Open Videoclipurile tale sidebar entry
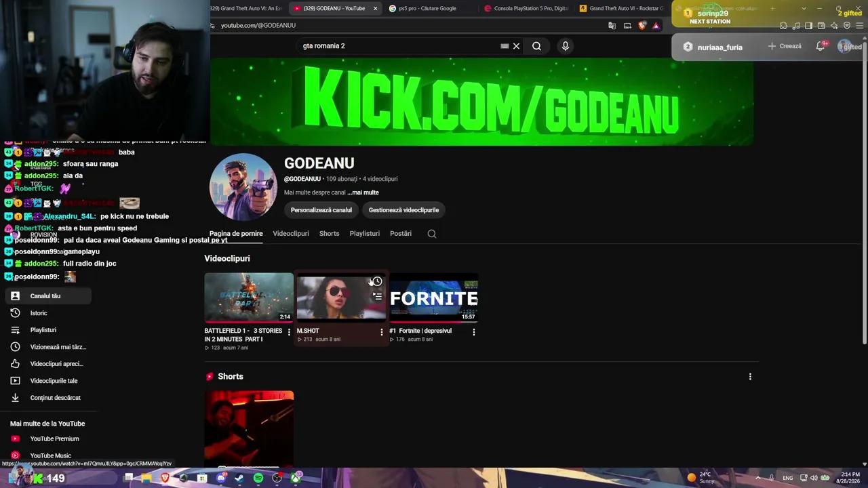868x488 pixels. coord(47,381)
